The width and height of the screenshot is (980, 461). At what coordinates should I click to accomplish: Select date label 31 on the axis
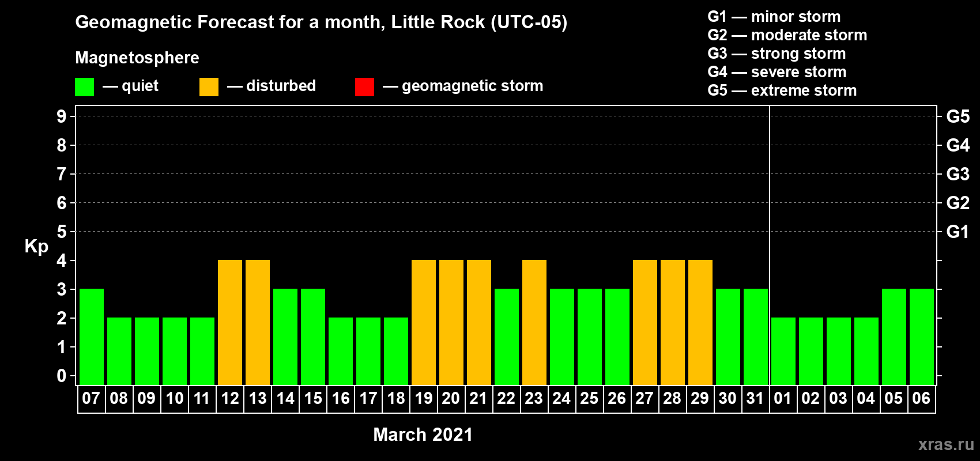click(755, 399)
